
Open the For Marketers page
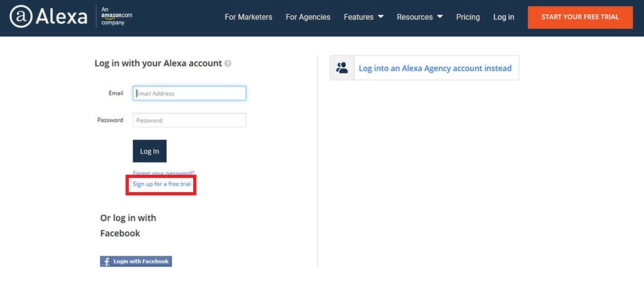[x=248, y=17]
